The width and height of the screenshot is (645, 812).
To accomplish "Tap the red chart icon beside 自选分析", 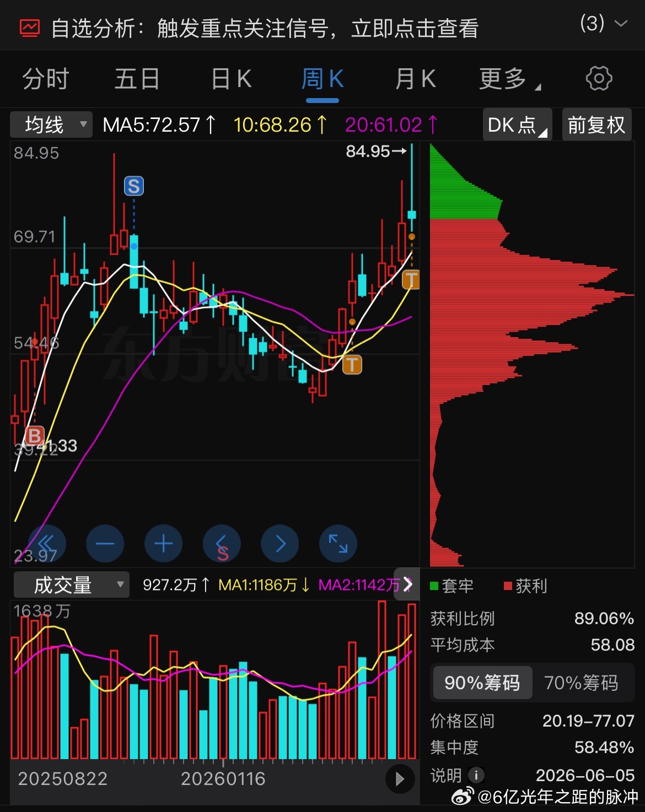I will tap(30, 28).
